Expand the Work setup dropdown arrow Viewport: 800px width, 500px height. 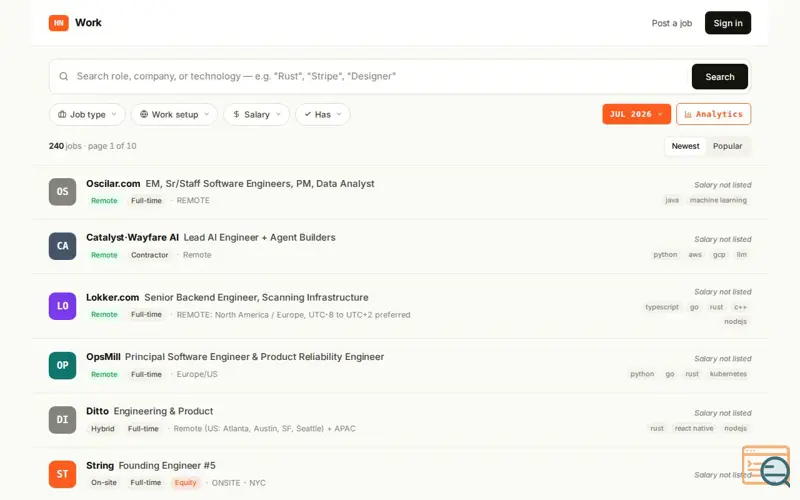[x=207, y=114]
